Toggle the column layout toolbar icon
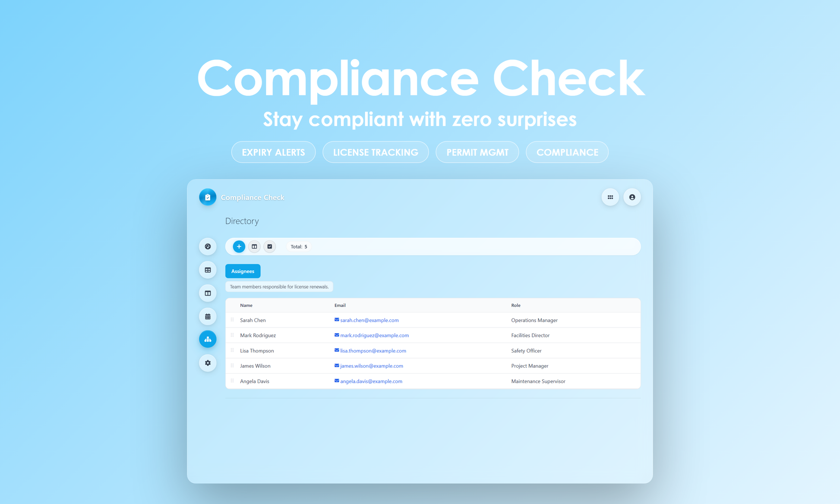The width and height of the screenshot is (840, 504). tap(254, 246)
